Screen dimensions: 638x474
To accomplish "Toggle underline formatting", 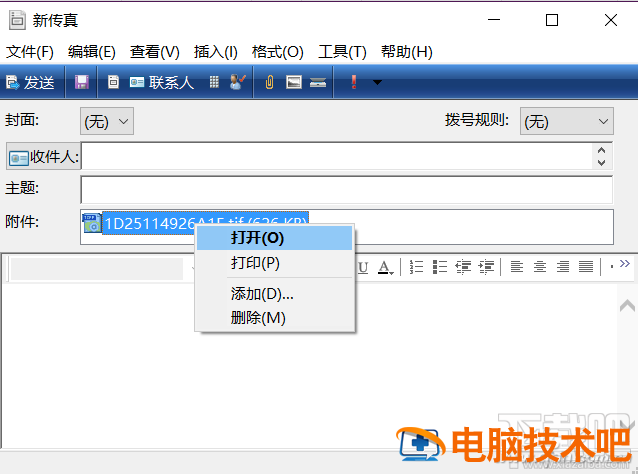I will (363, 268).
